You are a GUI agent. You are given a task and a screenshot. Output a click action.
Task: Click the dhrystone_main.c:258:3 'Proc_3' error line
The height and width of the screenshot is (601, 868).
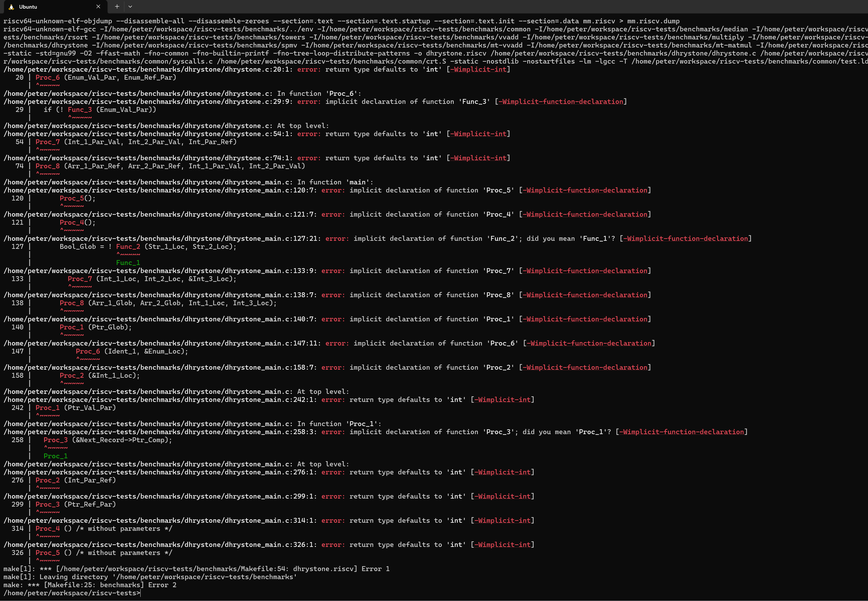click(375, 432)
